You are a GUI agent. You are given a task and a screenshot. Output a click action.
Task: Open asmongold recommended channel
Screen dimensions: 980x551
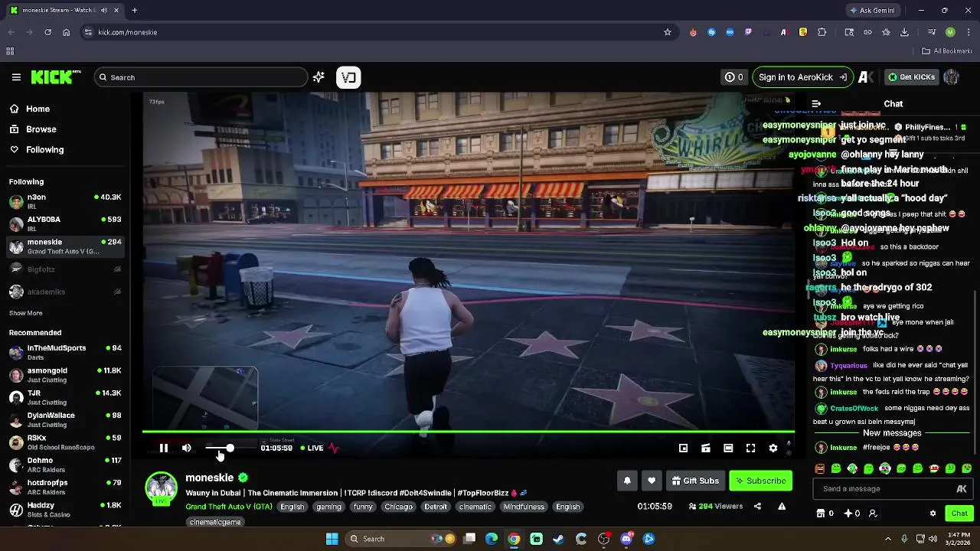pyautogui.click(x=65, y=374)
